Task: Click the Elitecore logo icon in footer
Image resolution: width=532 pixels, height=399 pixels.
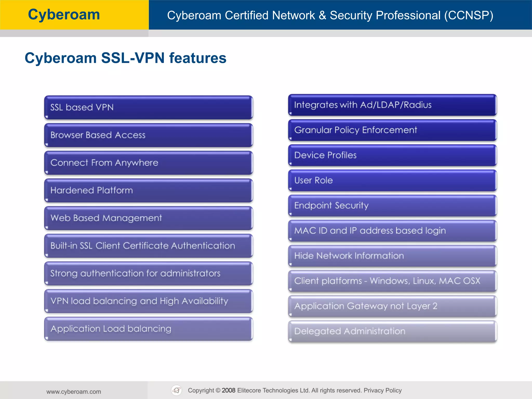Action: click(177, 390)
